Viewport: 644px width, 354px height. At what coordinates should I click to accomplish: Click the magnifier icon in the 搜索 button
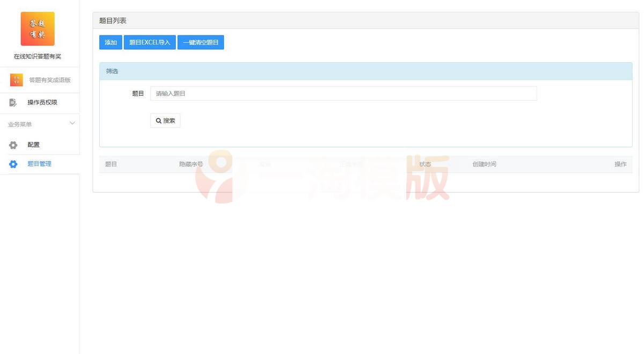coord(158,120)
